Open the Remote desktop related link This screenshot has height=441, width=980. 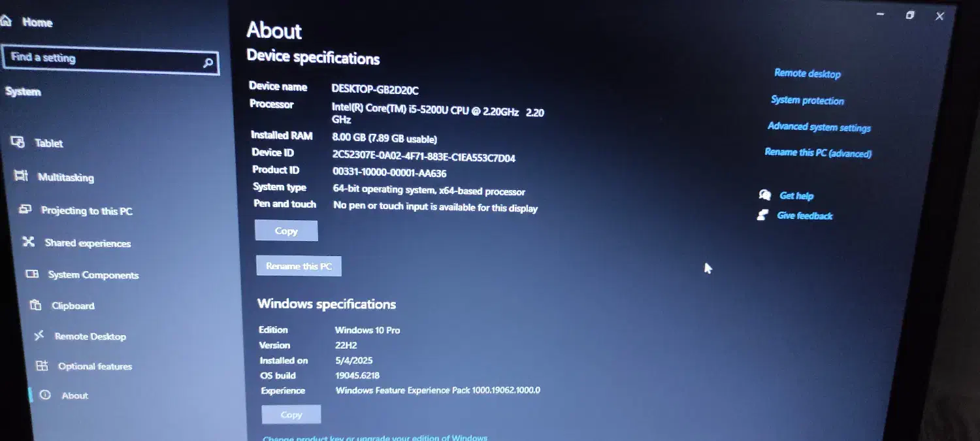point(808,74)
